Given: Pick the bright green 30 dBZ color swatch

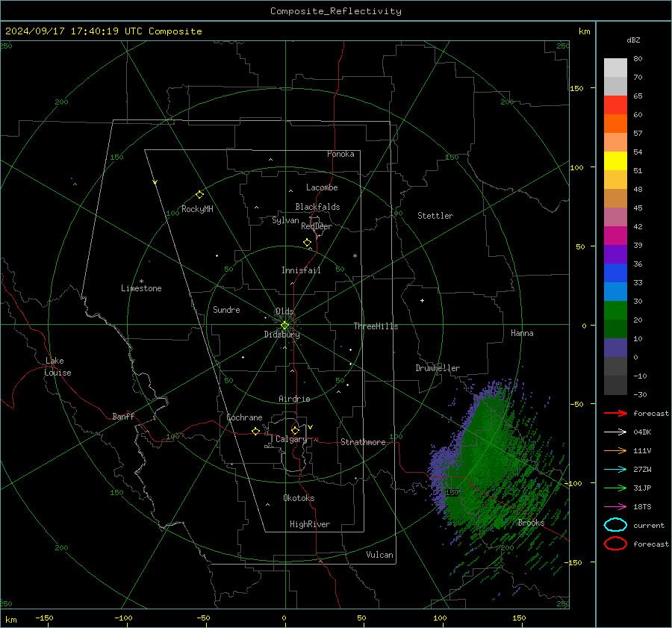Looking at the screenshot, I should pos(615,310).
